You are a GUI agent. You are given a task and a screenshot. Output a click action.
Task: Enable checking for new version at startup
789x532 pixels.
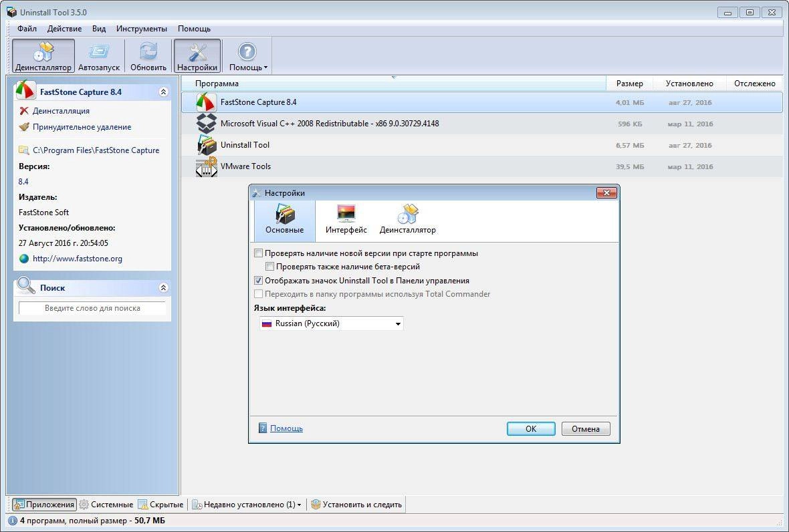(259, 253)
